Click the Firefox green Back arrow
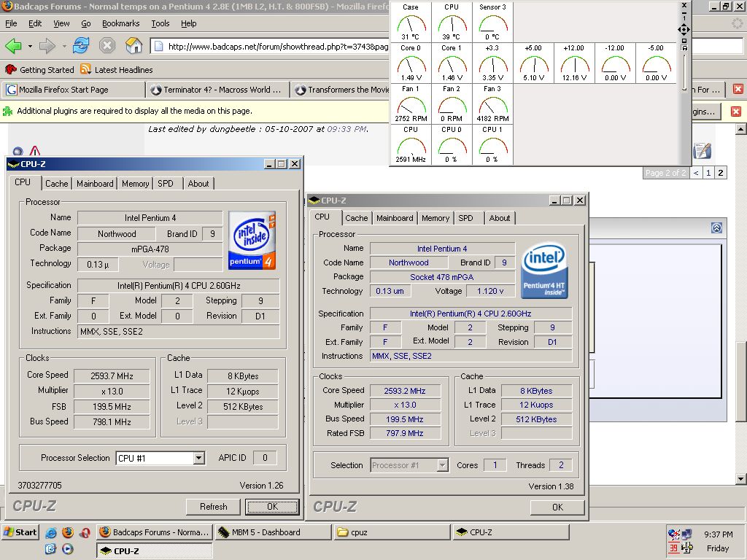 pyautogui.click(x=13, y=47)
